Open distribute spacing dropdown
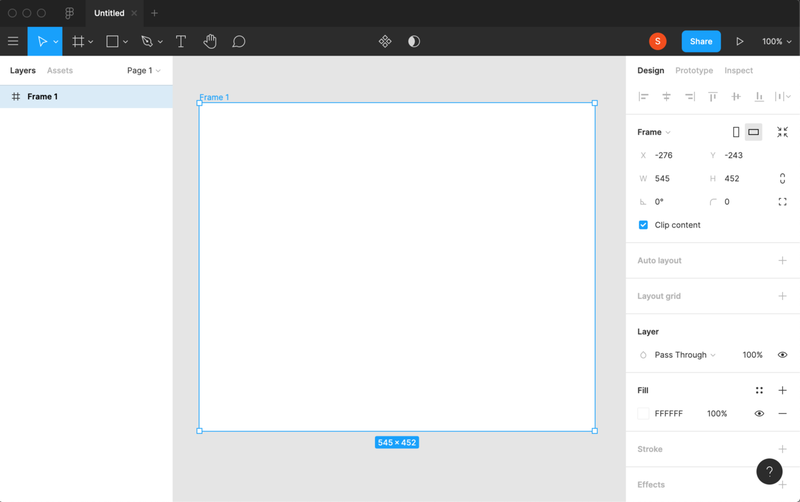 (x=783, y=96)
